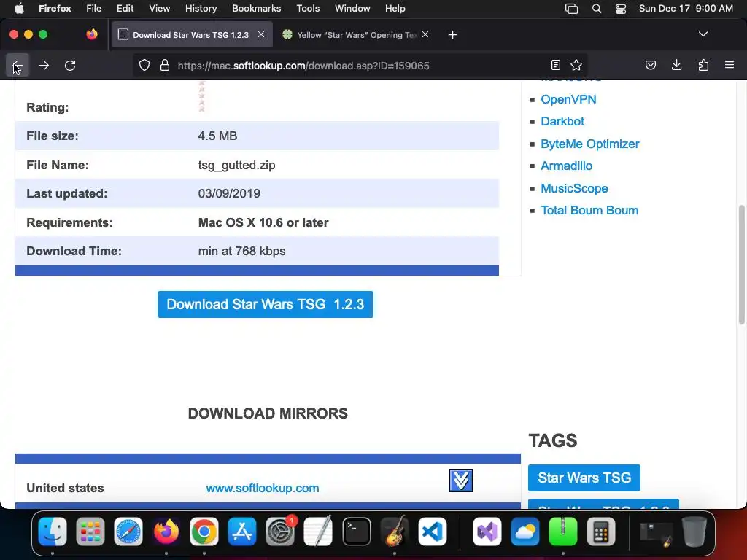Open the green archive utility dock icon

coord(563,532)
